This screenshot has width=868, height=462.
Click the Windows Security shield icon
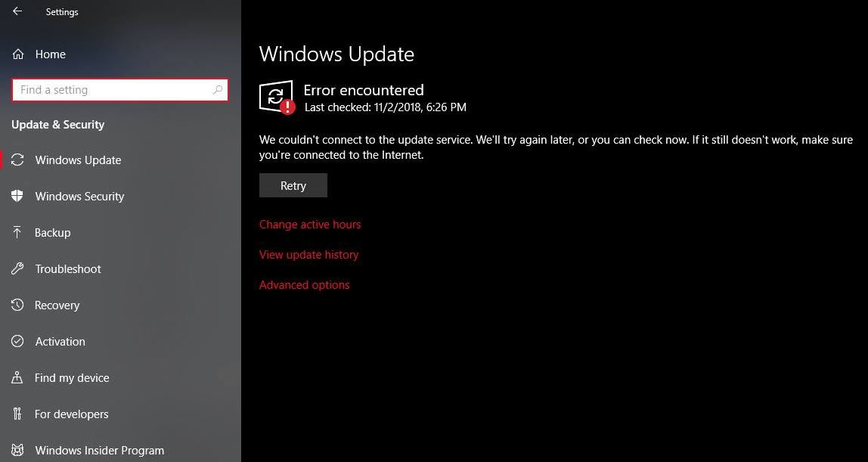[17, 196]
